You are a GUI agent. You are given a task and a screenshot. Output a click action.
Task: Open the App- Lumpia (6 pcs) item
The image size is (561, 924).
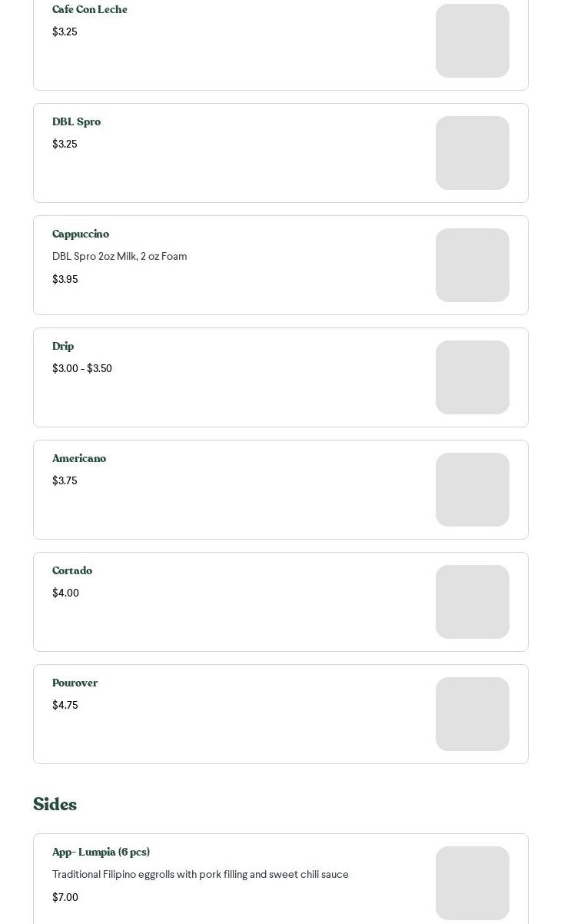click(x=101, y=853)
